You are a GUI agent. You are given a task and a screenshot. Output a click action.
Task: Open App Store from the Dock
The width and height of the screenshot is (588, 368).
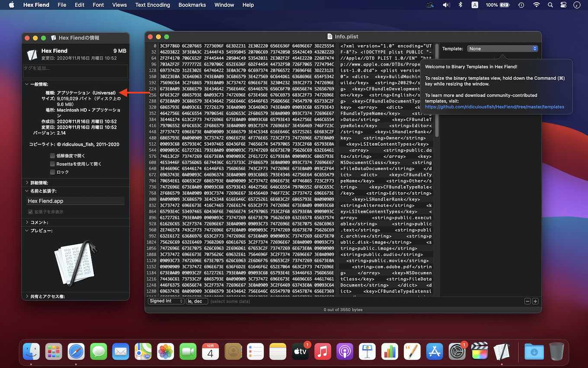[435, 351]
